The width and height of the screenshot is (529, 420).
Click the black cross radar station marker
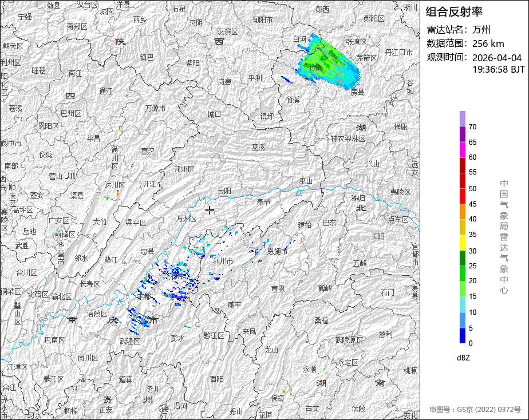[210, 211]
